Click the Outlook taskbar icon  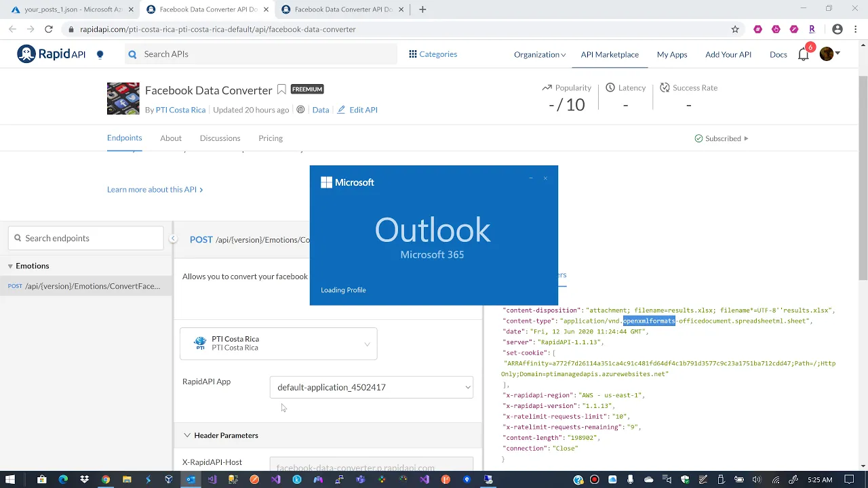click(x=191, y=479)
